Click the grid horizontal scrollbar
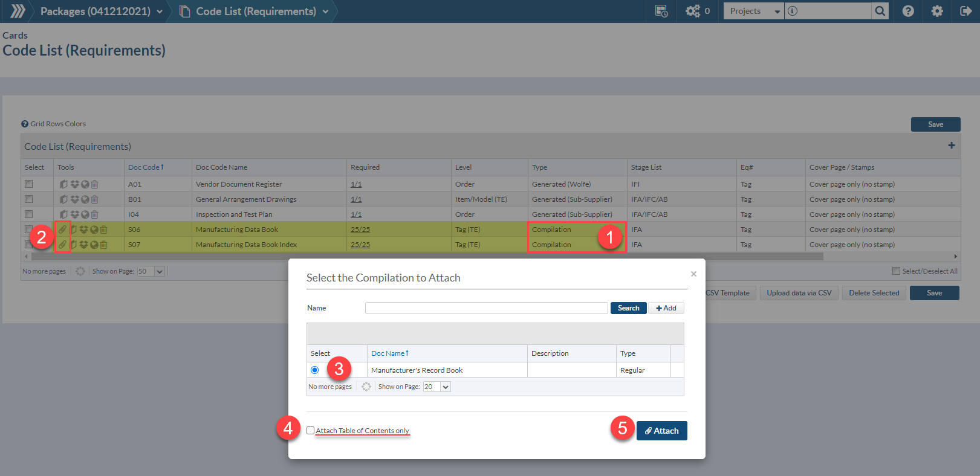The height and width of the screenshot is (476, 980). point(427,256)
